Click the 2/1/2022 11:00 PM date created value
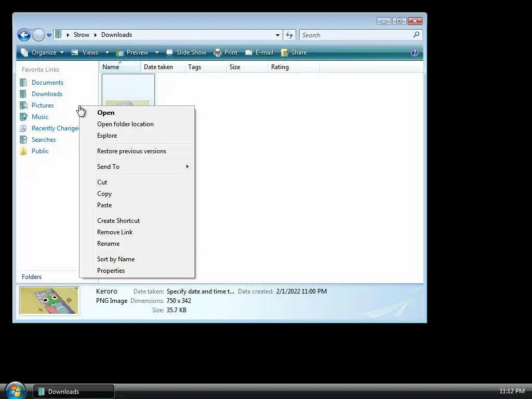Screen dimensions: 532x399 coord(301,291)
